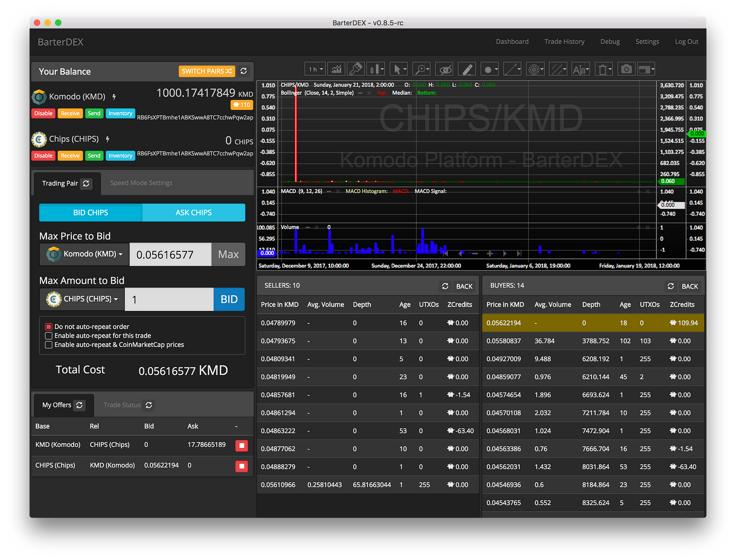Click the blue BID submit button
Screen dimensions: 736x560
(229, 300)
